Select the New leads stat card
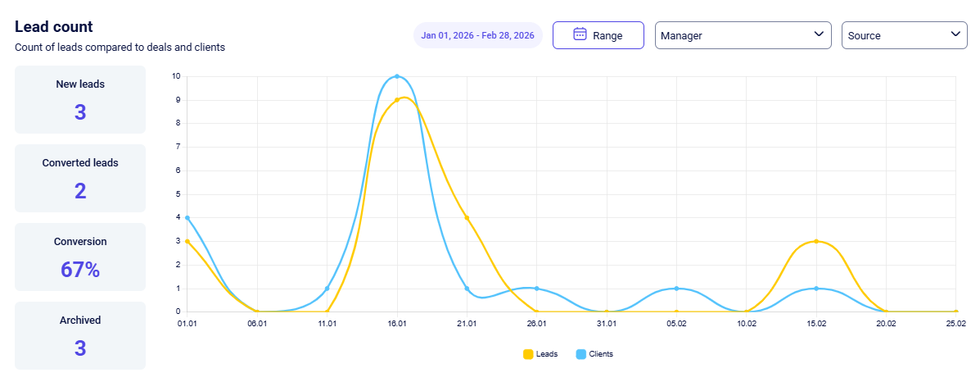The image size is (980, 382). coord(80,100)
